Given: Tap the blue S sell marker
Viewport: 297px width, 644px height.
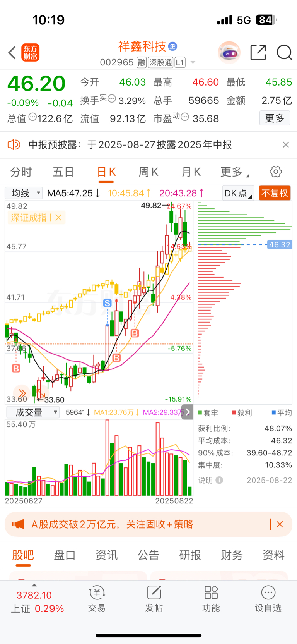Looking at the screenshot, I should click(x=108, y=303).
